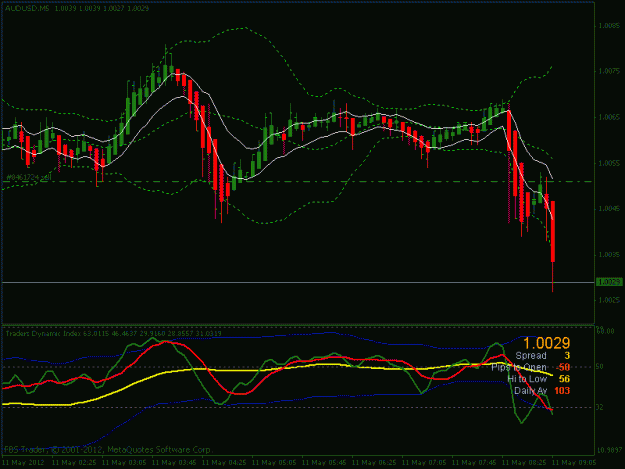Click the 11 May 09:05 time label
Viewport: 625px width, 469px height.
[x=574, y=463]
